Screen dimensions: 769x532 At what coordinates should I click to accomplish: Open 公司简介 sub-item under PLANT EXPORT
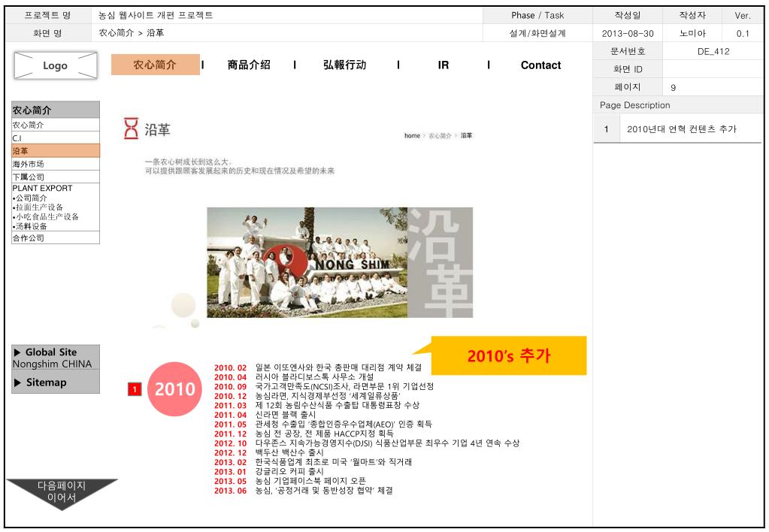[x=30, y=198]
